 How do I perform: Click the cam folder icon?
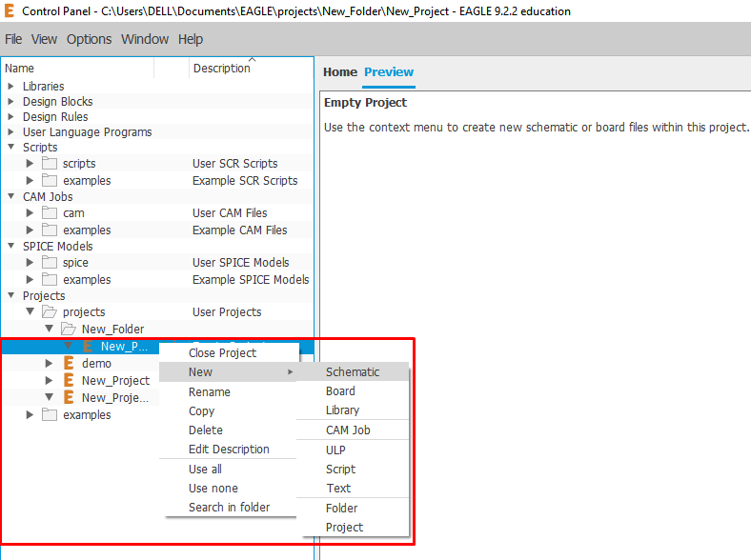coord(50,212)
